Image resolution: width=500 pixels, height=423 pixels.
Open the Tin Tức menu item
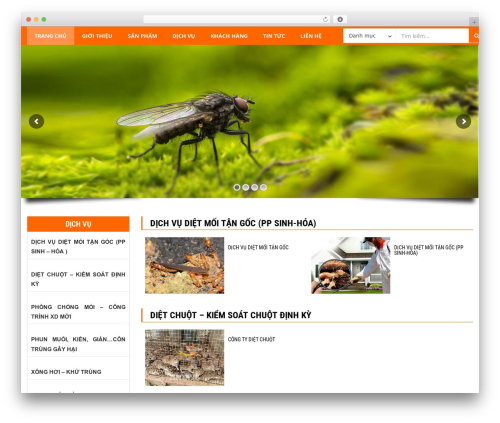pyautogui.click(x=274, y=36)
